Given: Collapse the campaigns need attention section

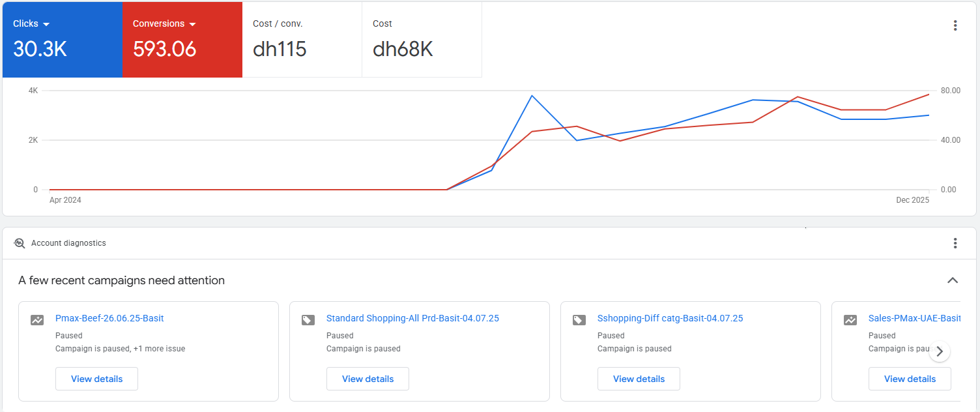Looking at the screenshot, I should point(952,280).
